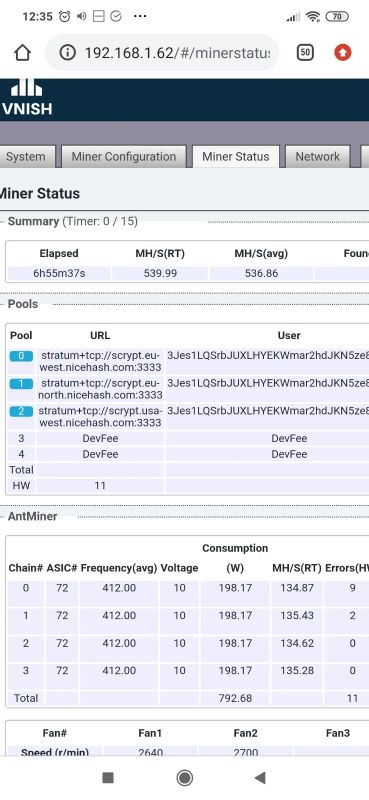Image resolution: width=369 pixels, height=800 pixels.
Task: Tap the VNISH logo
Action: pos(27,97)
